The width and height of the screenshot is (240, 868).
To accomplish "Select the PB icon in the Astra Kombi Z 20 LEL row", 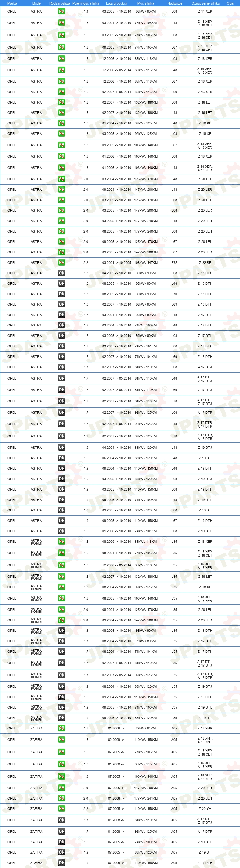I will pyautogui.click(x=62, y=610).
